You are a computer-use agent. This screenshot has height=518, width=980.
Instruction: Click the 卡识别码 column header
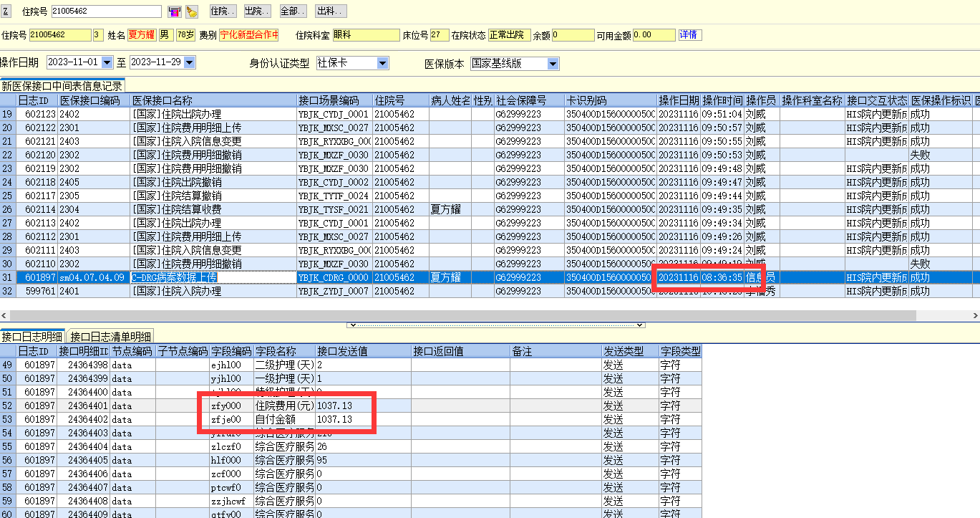(x=610, y=100)
